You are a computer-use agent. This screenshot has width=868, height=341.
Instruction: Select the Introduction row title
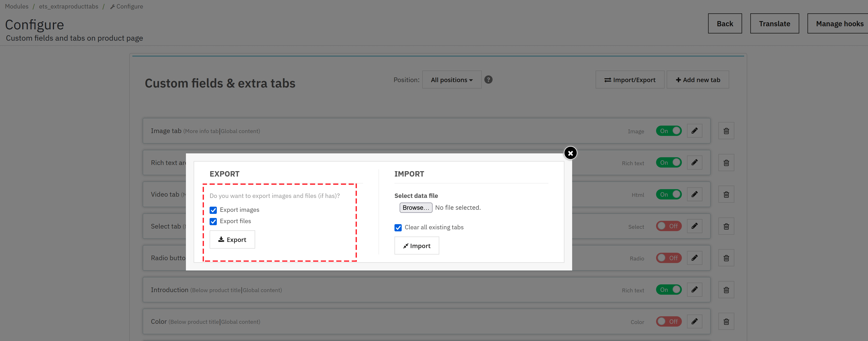tap(169, 290)
